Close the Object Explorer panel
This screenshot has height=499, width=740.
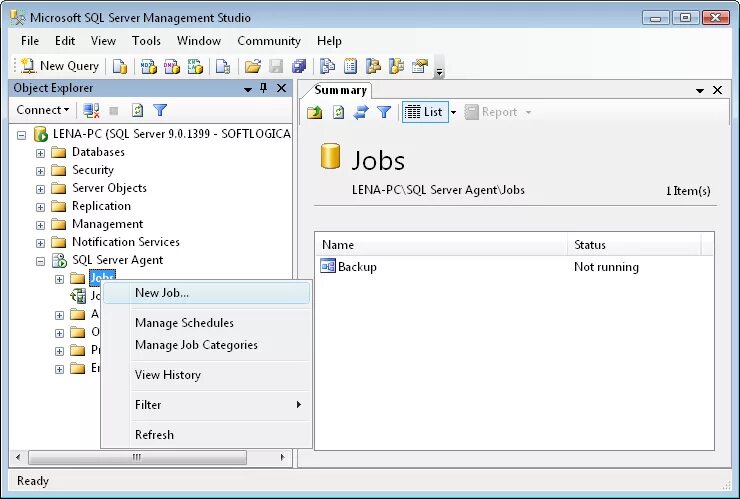[281, 88]
